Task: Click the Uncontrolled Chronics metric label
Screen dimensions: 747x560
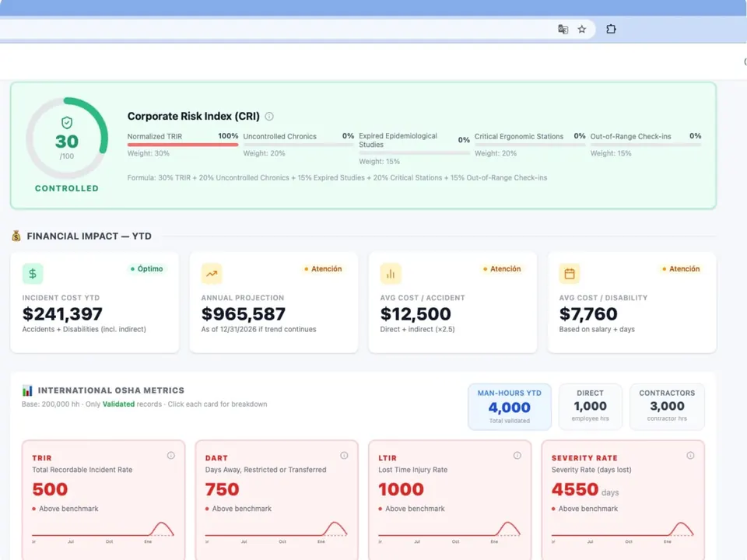Action: tap(279, 137)
